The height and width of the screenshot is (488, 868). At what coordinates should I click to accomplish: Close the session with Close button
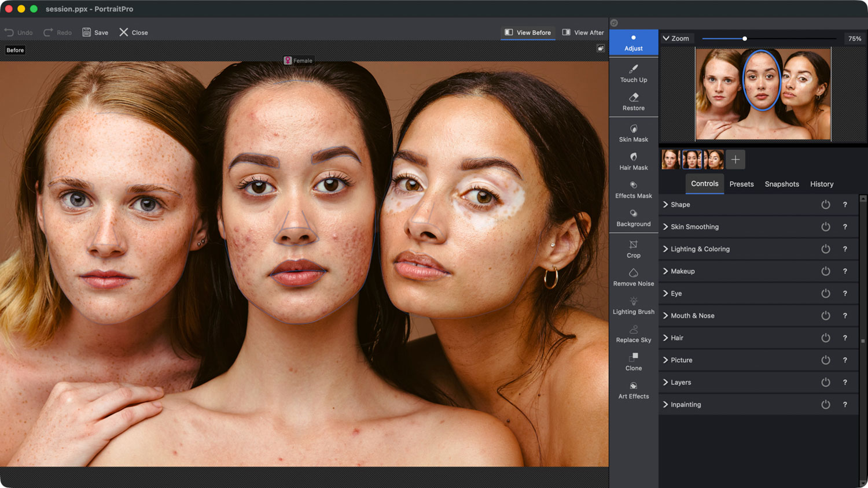(134, 32)
